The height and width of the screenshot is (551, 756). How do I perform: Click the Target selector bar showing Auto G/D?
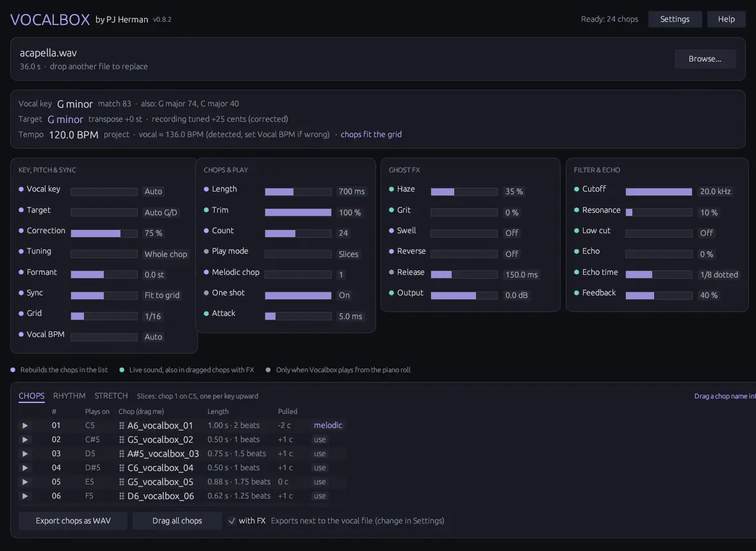(x=104, y=213)
